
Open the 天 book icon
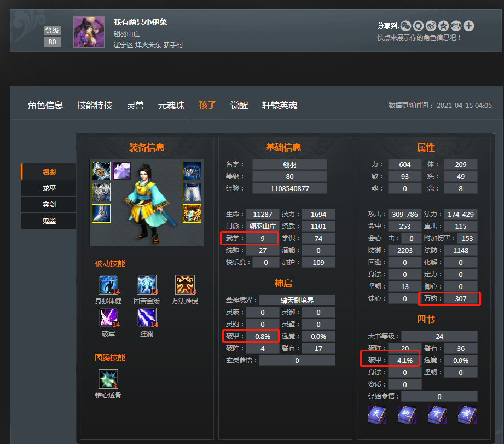(376, 415)
